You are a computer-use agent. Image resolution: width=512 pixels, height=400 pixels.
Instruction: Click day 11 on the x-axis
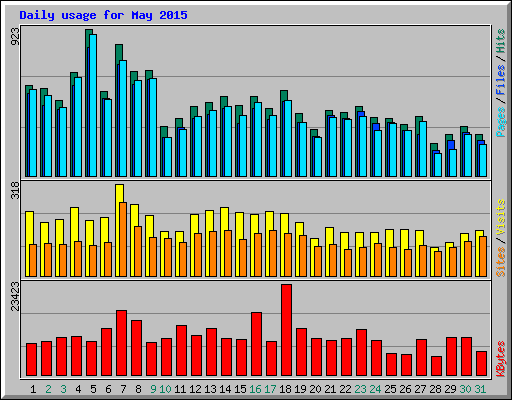pyautogui.click(x=180, y=389)
